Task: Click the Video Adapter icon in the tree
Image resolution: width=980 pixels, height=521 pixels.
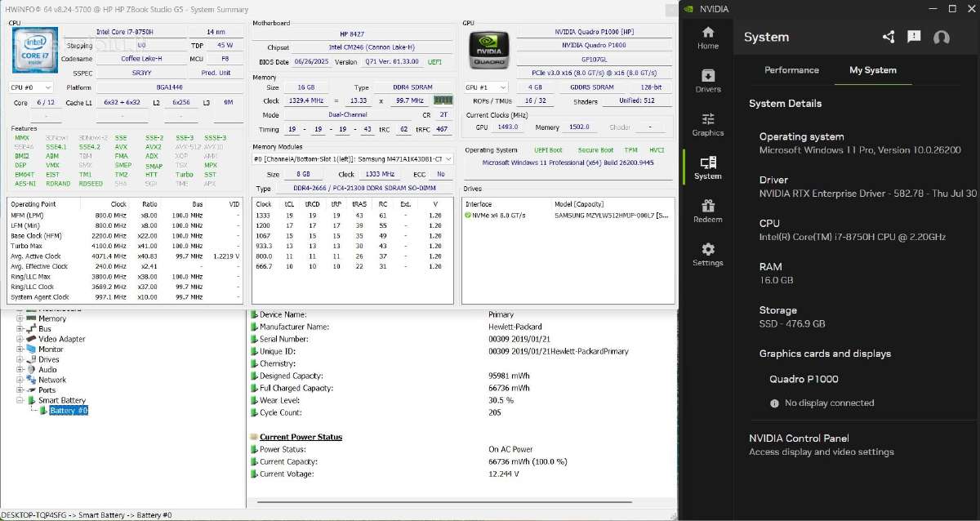Action: click(31, 339)
